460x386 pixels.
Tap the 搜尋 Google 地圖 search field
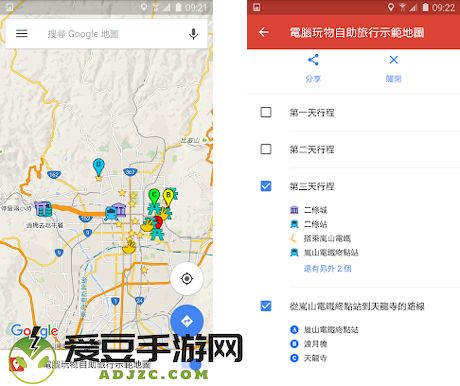(x=107, y=34)
